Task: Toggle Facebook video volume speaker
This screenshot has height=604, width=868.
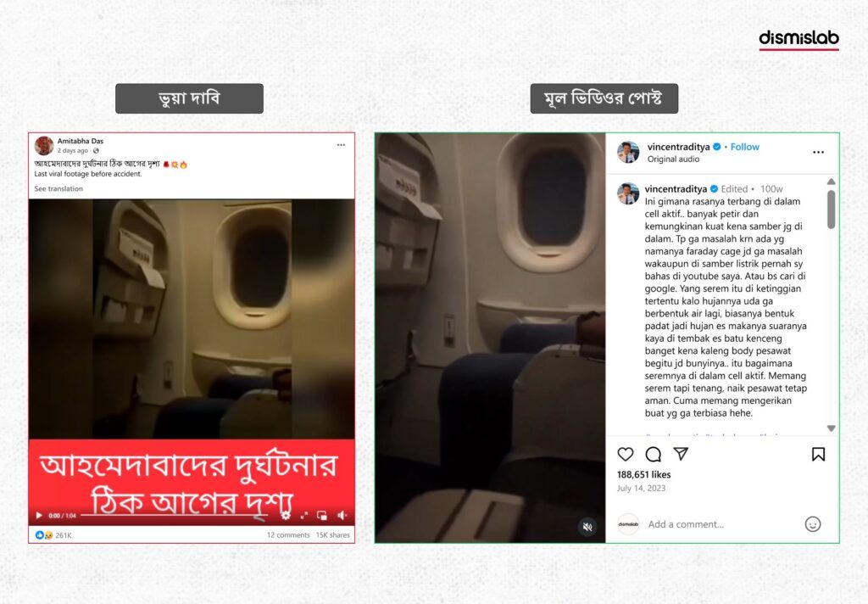Action: click(342, 515)
